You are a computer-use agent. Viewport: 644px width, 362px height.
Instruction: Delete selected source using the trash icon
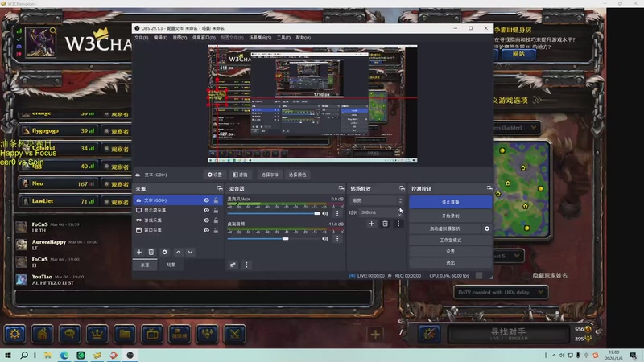pos(151,252)
